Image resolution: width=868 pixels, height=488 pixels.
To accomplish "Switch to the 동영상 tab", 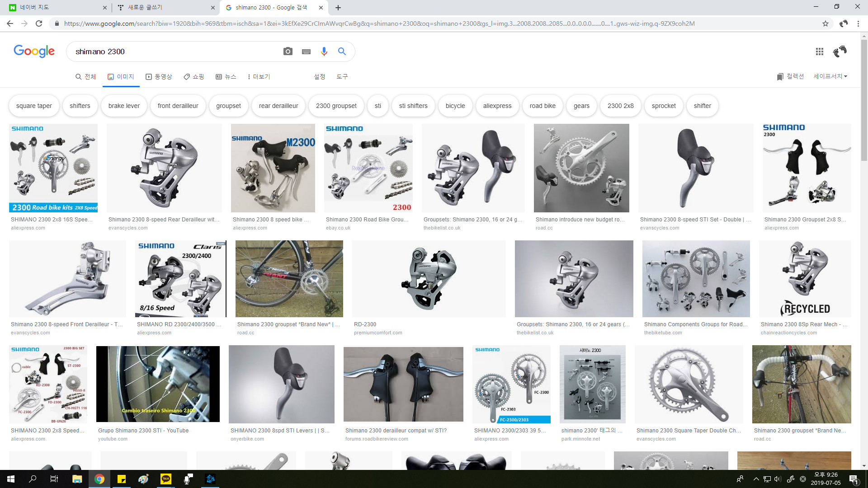I will coord(159,77).
